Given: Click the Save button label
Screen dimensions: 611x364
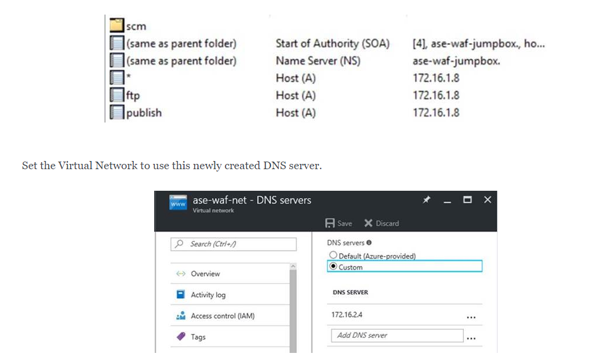Looking at the screenshot, I should point(345,223).
